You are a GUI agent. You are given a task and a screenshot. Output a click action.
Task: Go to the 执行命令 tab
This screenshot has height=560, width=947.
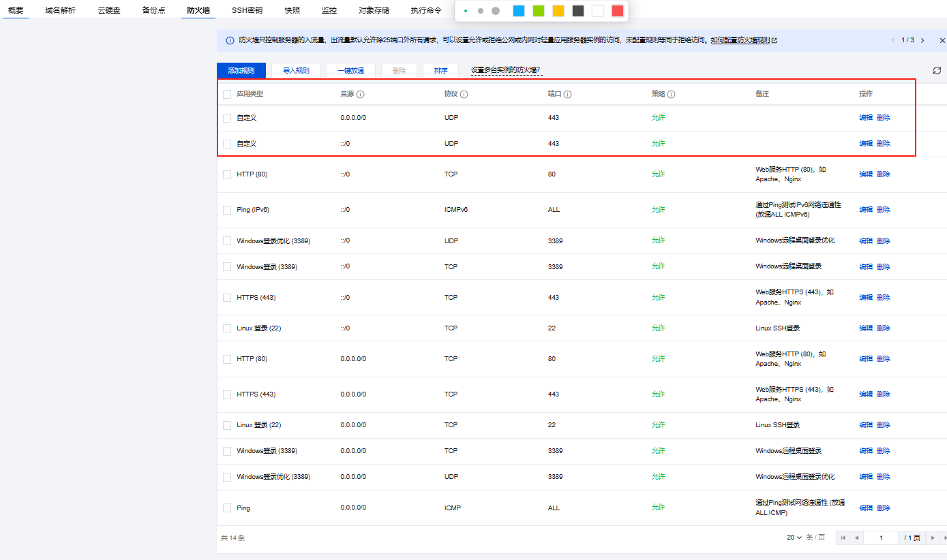pos(426,10)
